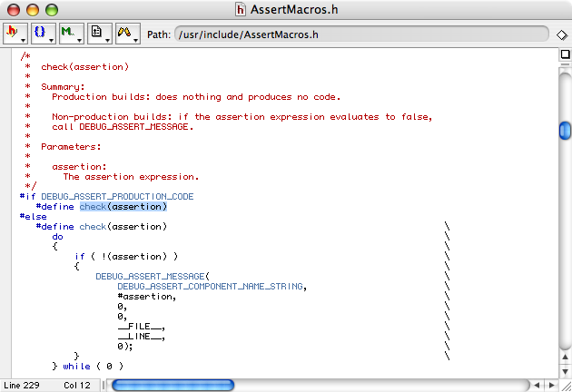Click the window resize grip corner icon
The image size is (572, 392).
pos(566,386)
